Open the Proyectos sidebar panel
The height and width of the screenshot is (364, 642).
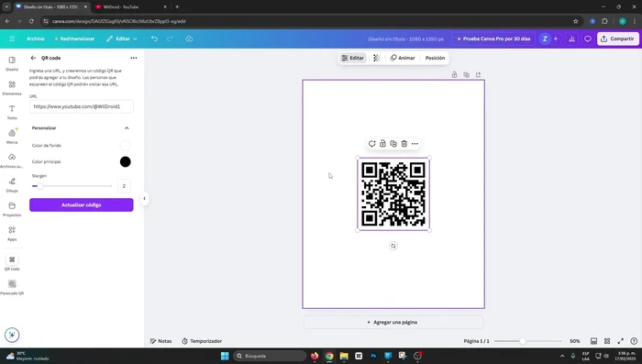(12, 209)
